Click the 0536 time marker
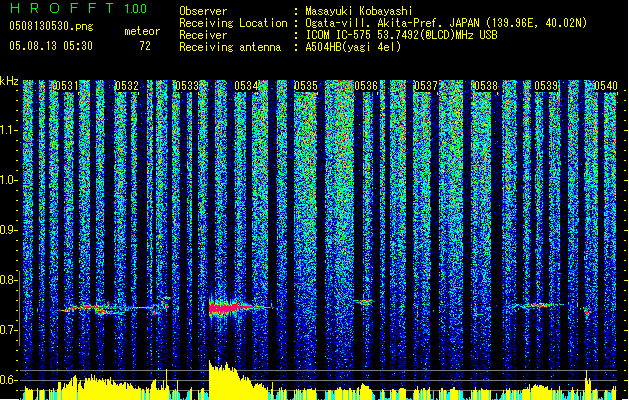 [x=366, y=86]
